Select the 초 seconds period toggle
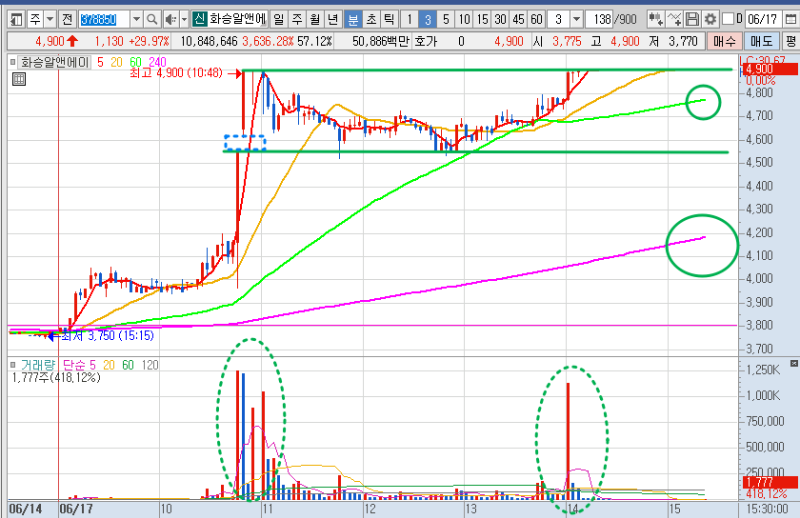800x518 pixels. pos(371,19)
